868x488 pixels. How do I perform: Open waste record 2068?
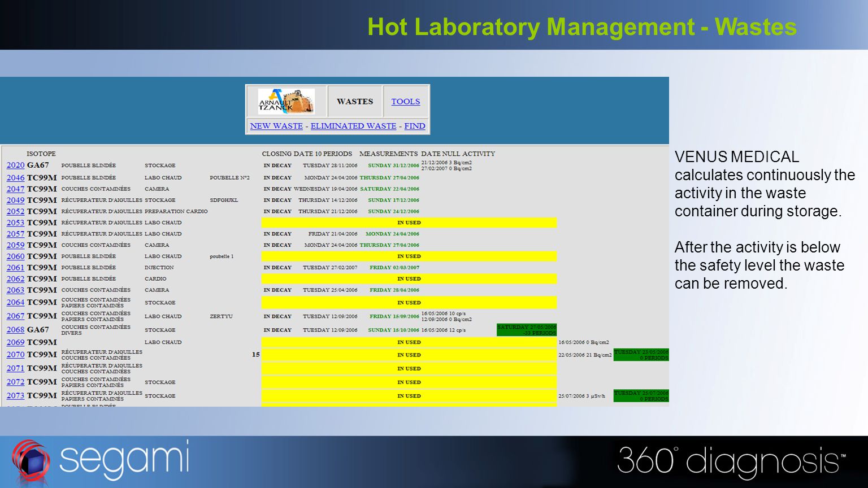[15, 330]
